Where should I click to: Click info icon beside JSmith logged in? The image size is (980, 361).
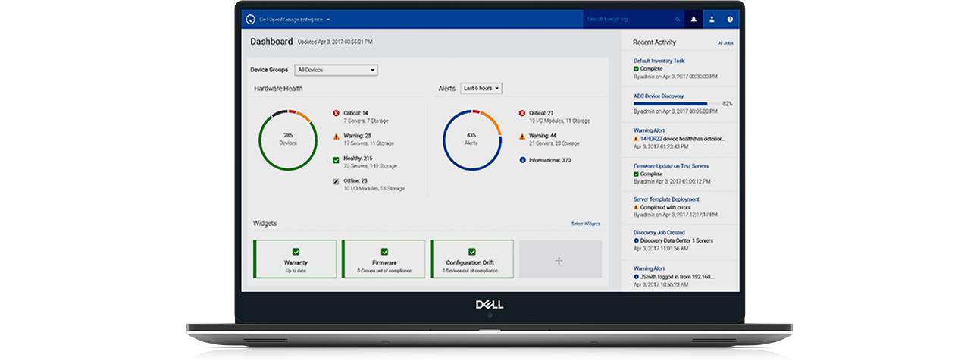click(x=636, y=276)
